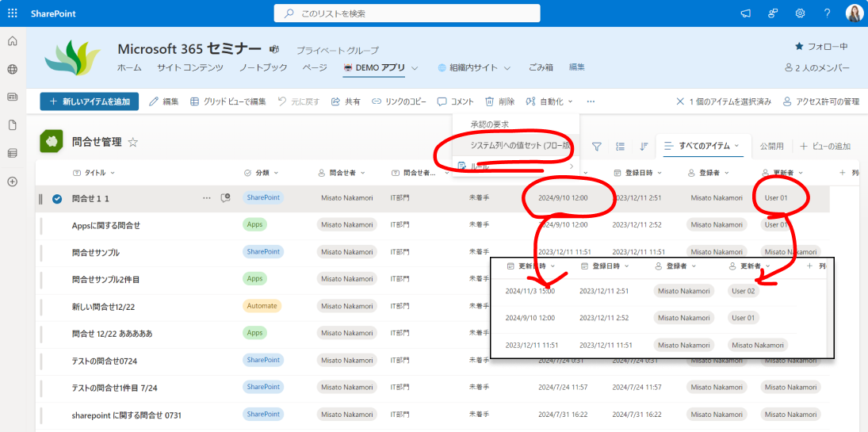Open the ホーム navigation link
This screenshot has width=868, height=432.
pyautogui.click(x=129, y=67)
